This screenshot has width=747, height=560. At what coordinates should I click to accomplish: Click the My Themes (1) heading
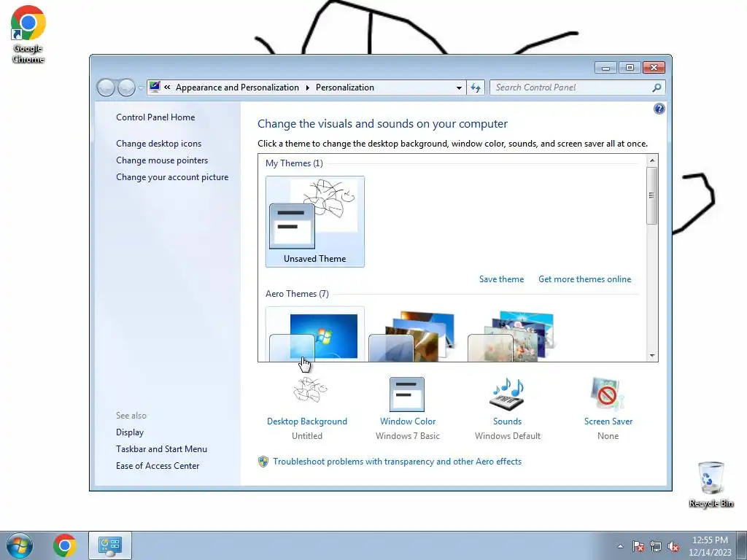(x=294, y=163)
